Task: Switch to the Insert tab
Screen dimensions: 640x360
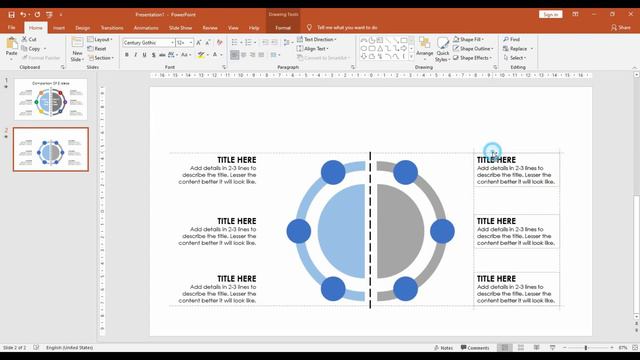Action: click(59, 28)
